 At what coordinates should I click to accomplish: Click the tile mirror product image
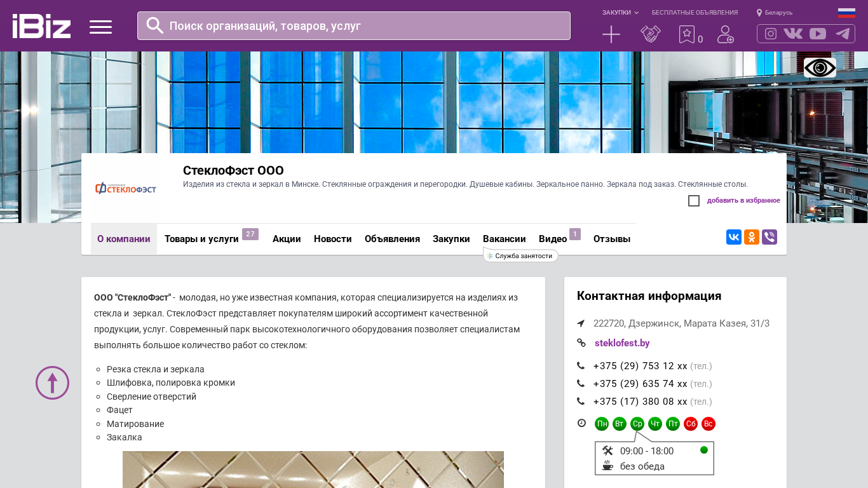pyautogui.click(x=313, y=470)
